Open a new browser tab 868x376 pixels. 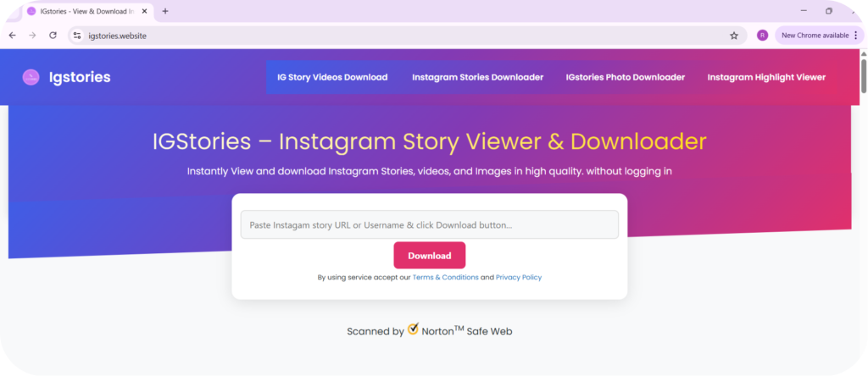[165, 11]
